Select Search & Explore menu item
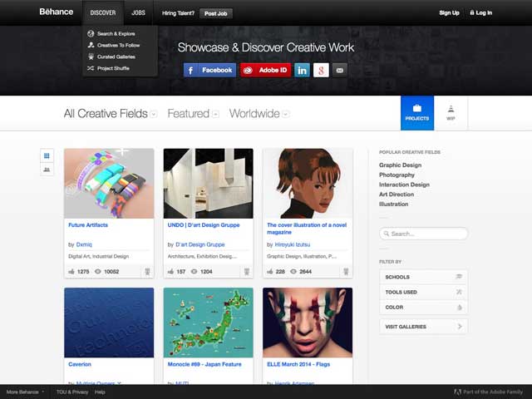Viewport: 532px width, 399px height. pyautogui.click(x=116, y=33)
